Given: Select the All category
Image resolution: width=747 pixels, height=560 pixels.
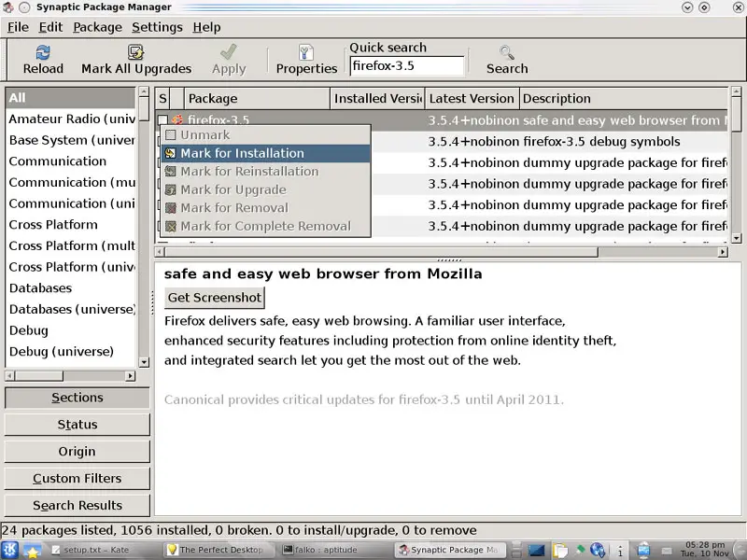Looking at the screenshot, I should tap(71, 98).
